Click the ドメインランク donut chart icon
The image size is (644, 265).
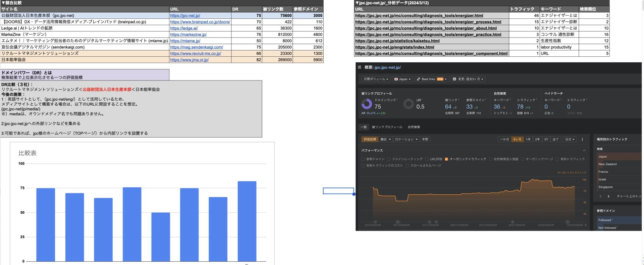367,104
